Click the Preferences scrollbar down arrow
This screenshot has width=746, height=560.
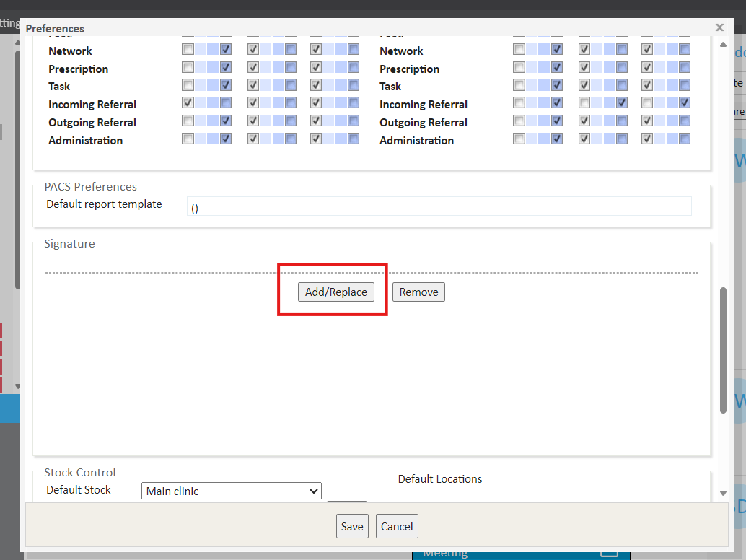[x=724, y=493]
